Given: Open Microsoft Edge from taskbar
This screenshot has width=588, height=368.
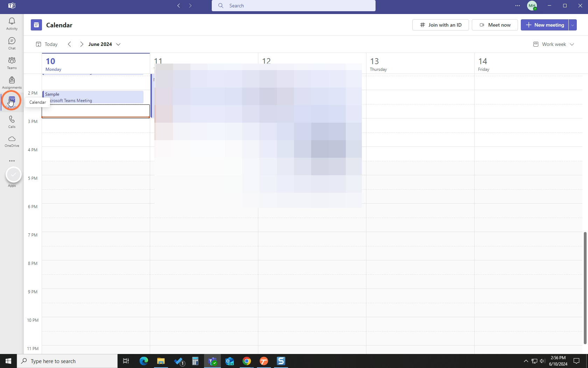Looking at the screenshot, I should (x=144, y=361).
